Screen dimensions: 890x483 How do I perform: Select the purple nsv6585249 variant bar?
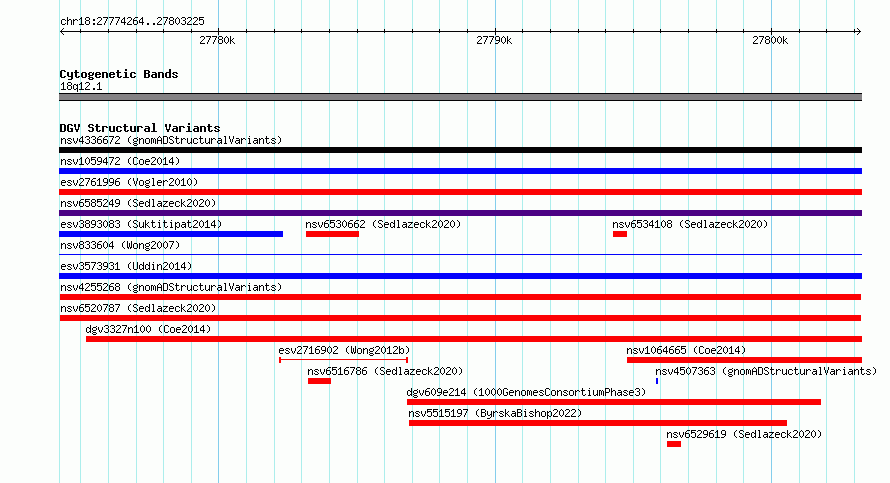pyautogui.click(x=460, y=213)
